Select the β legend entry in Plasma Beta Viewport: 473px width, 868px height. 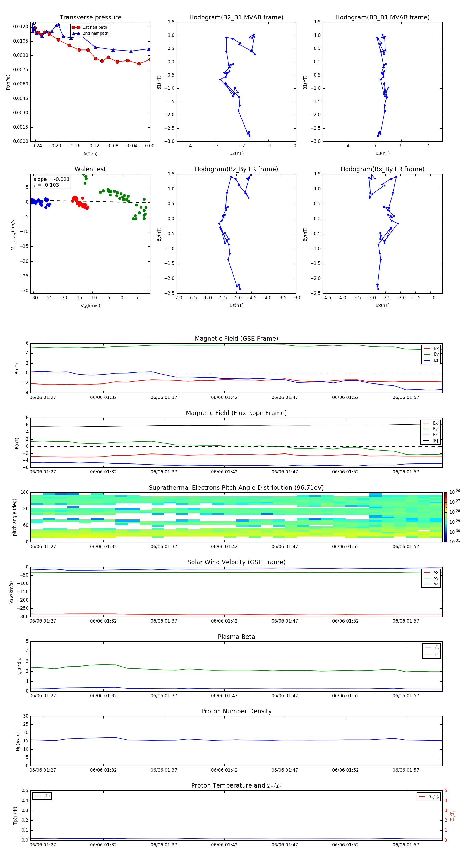click(431, 654)
